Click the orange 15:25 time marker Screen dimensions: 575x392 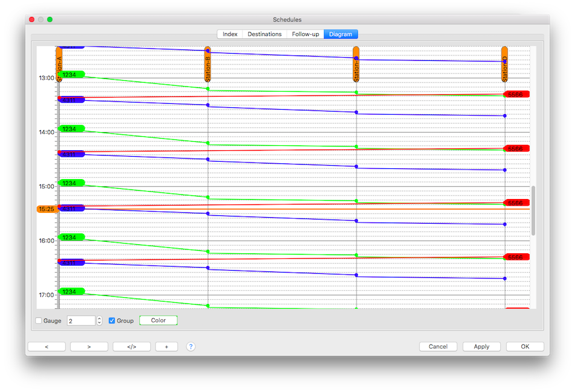[x=46, y=209]
